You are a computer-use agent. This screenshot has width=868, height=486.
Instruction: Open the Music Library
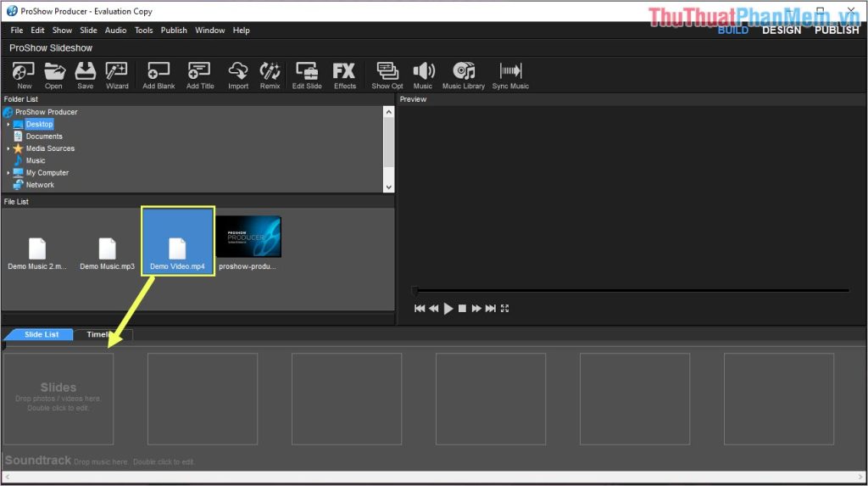click(x=464, y=75)
